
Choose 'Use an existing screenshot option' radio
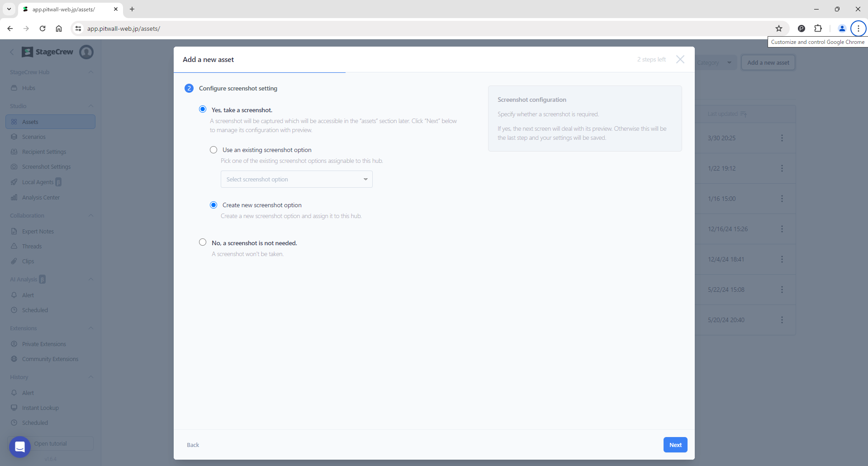point(213,150)
